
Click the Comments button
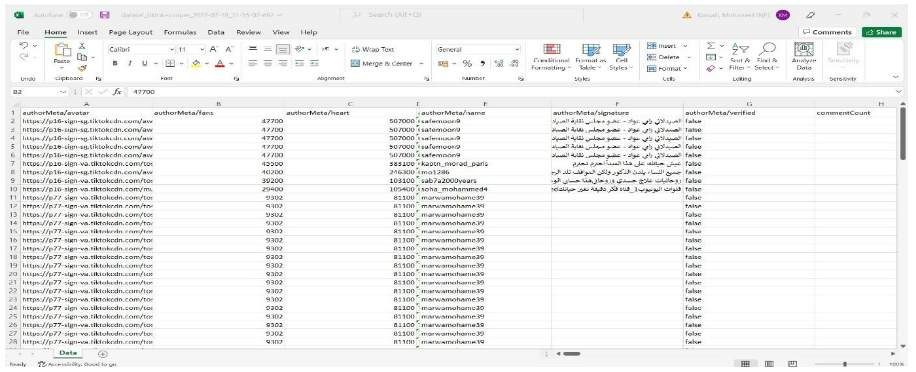pos(827,32)
